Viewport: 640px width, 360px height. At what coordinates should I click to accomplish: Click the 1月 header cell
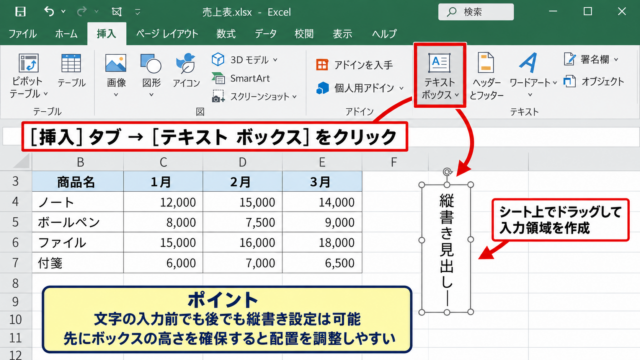[163, 181]
